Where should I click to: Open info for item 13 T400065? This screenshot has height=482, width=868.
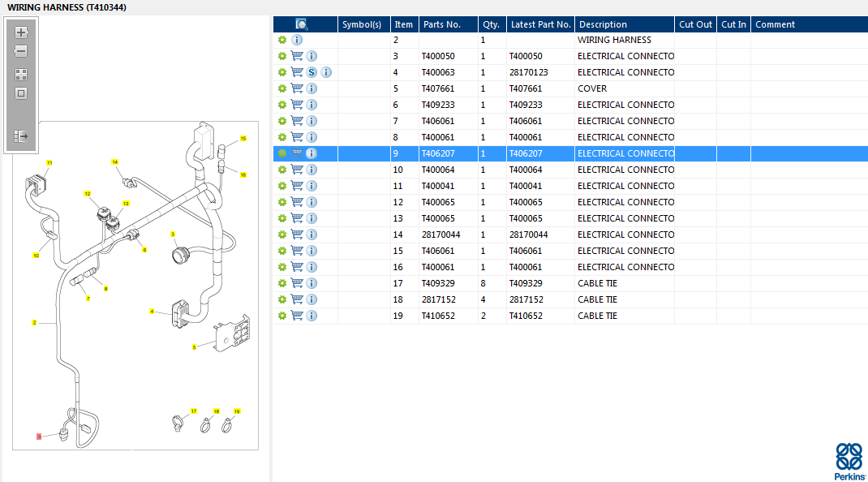pos(312,218)
